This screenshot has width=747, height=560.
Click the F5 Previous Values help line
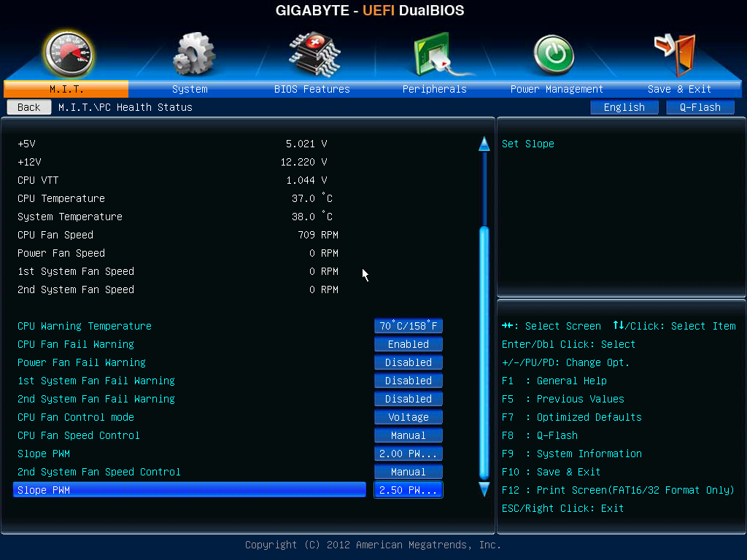point(563,399)
